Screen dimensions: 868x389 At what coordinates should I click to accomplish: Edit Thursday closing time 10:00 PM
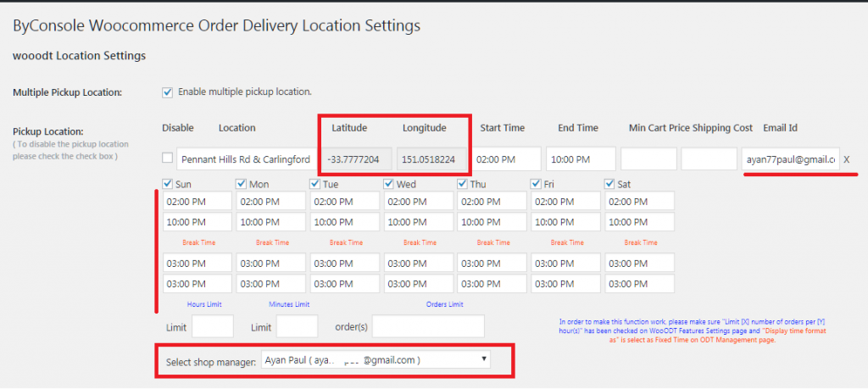[492, 222]
